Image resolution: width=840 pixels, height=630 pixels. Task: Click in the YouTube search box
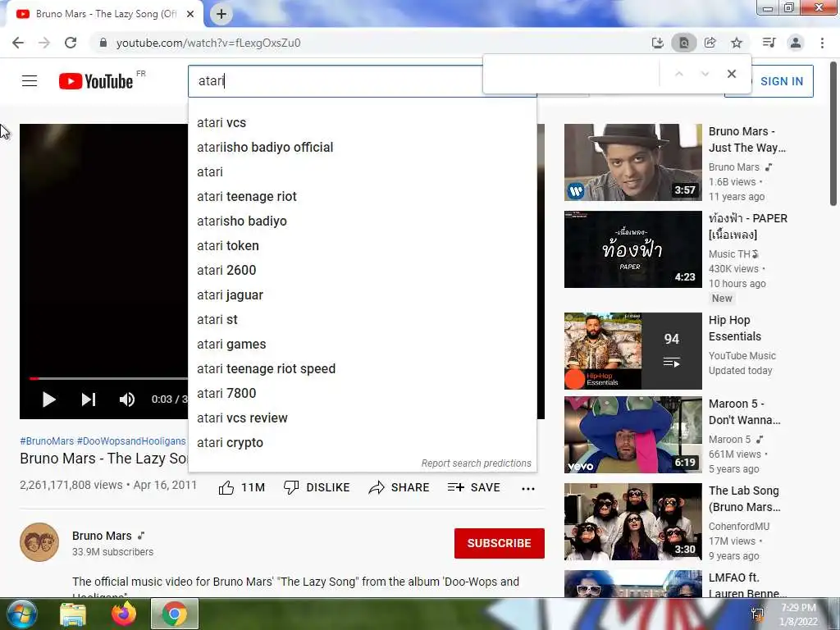[335, 81]
